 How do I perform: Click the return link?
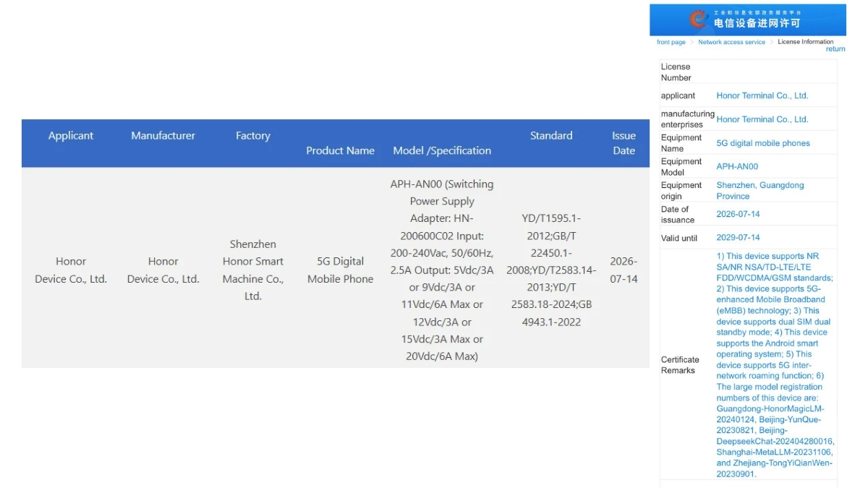[x=835, y=49]
